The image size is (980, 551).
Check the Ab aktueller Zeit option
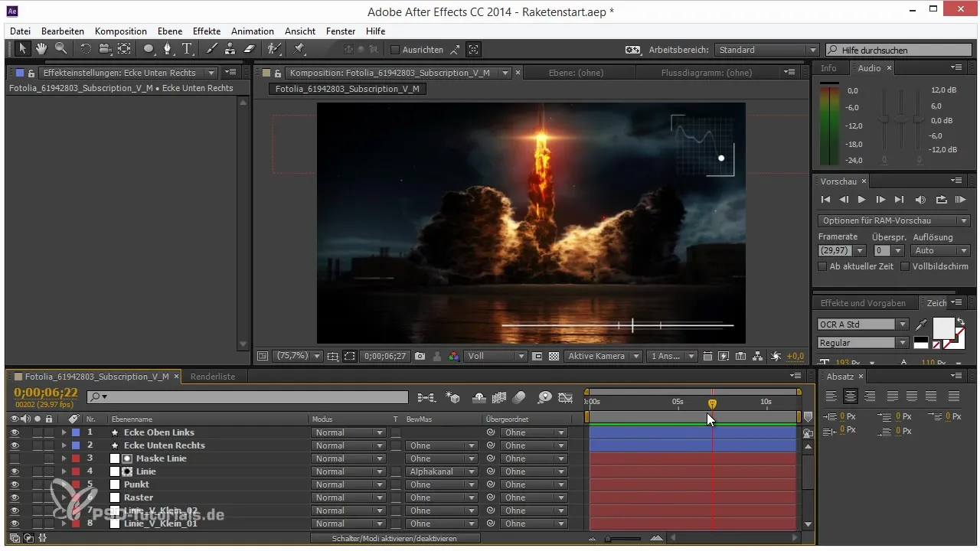pos(822,266)
